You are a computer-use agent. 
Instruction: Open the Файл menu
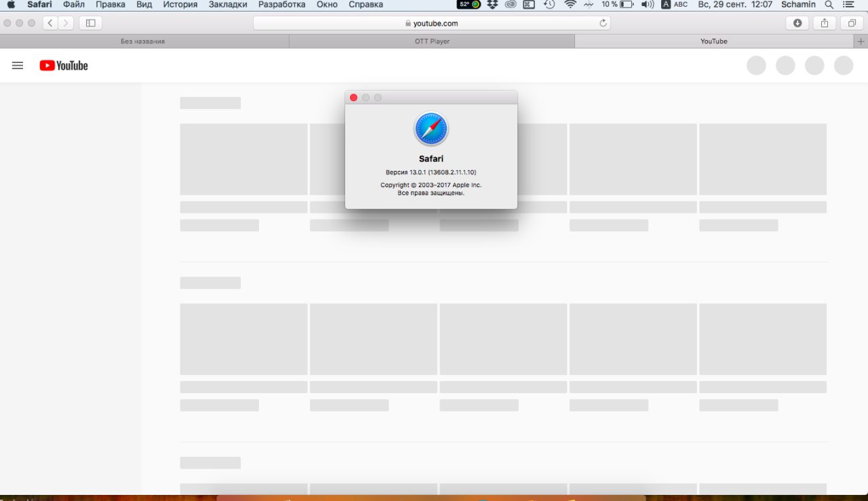pos(74,5)
